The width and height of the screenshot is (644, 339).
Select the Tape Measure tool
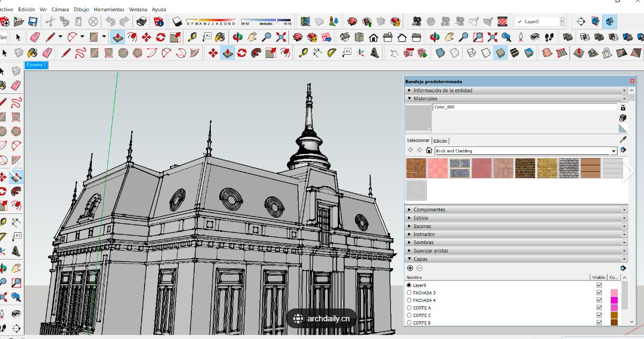coord(192,37)
